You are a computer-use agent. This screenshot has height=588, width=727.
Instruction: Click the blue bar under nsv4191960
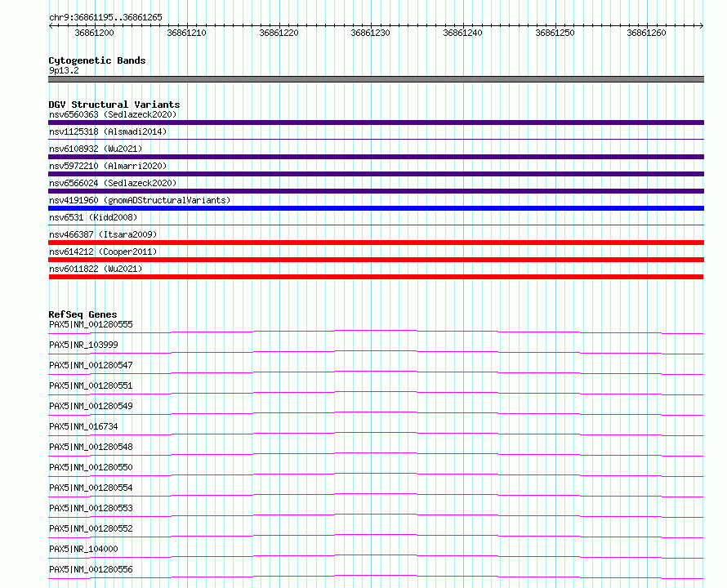(376, 209)
